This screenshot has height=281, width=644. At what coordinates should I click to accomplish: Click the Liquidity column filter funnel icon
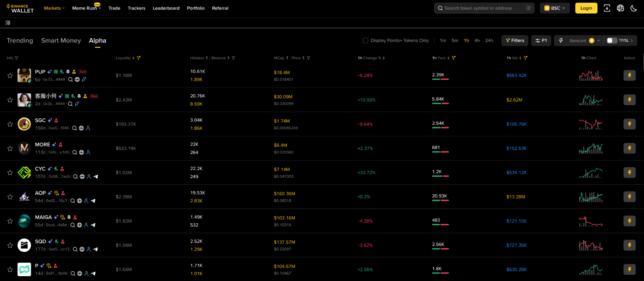click(x=139, y=58)
